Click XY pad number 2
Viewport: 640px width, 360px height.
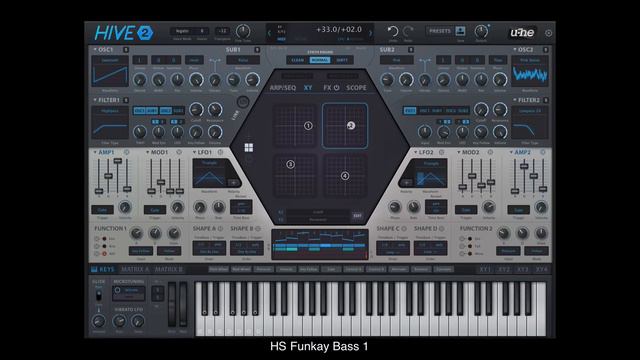(345, 126)
